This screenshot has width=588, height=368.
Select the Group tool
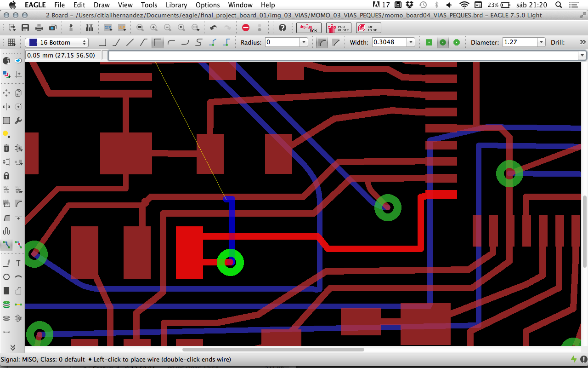tap(6, 121)
